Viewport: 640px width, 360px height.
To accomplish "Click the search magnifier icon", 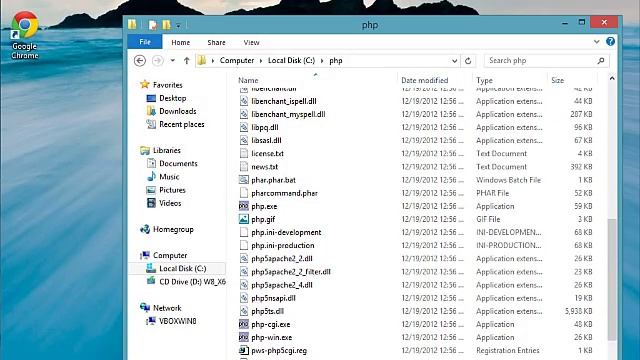I will pos(601,61).
